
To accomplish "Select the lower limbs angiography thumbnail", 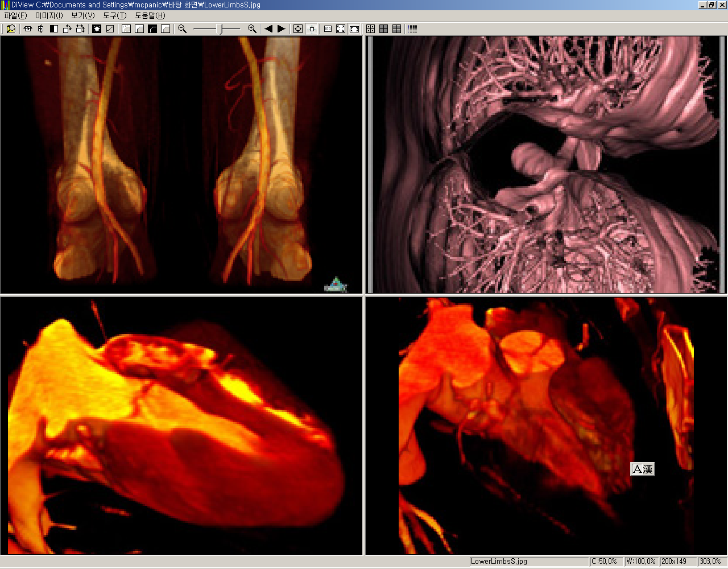I will click(181, 165).
